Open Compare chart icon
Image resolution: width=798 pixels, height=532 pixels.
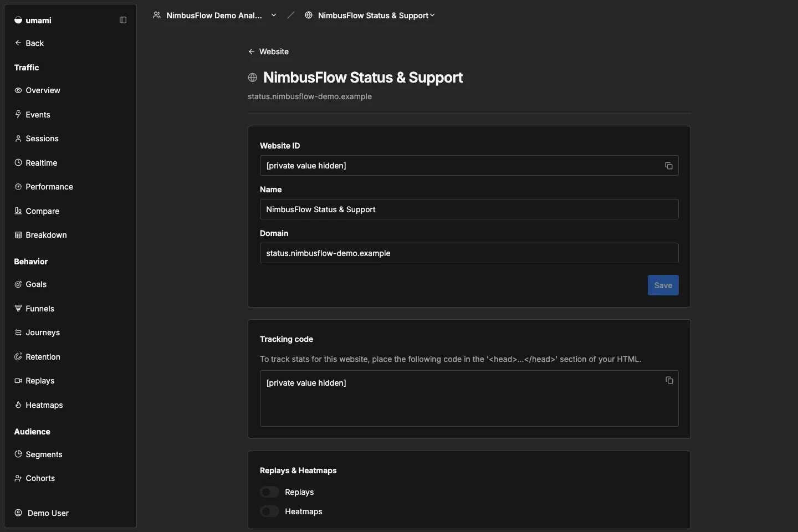point(18,211)
